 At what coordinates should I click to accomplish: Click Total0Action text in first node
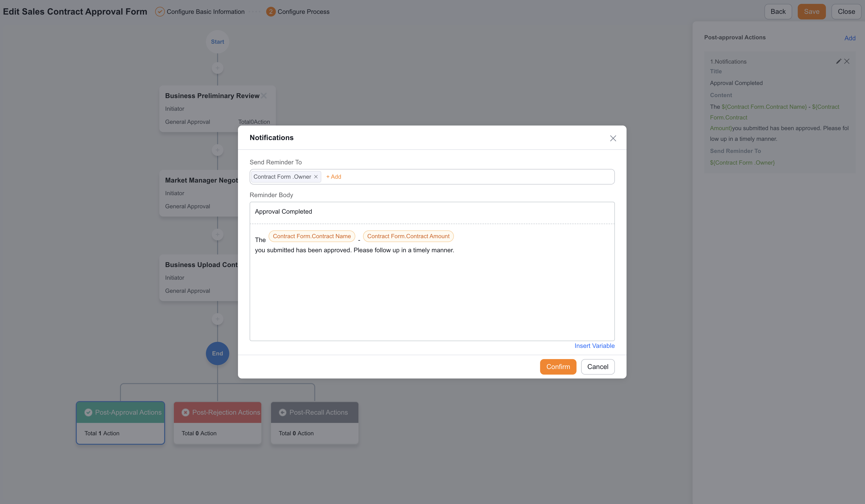254,122
